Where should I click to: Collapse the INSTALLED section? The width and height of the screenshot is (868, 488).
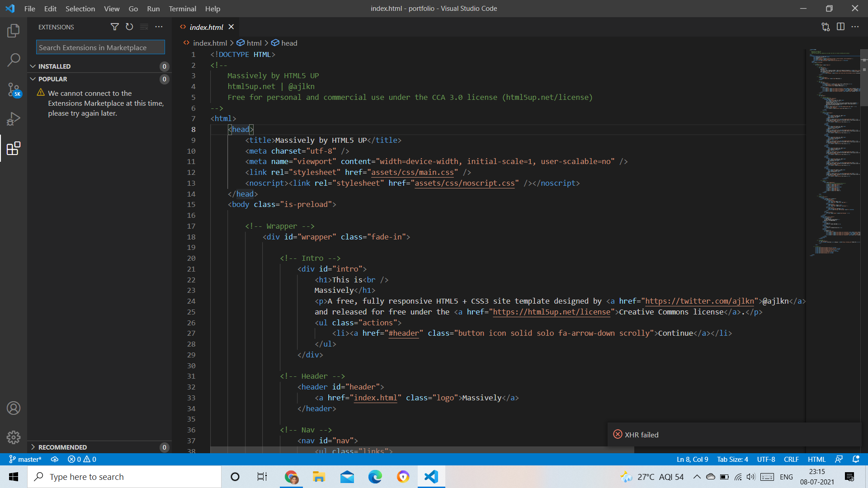click(54, 66)
